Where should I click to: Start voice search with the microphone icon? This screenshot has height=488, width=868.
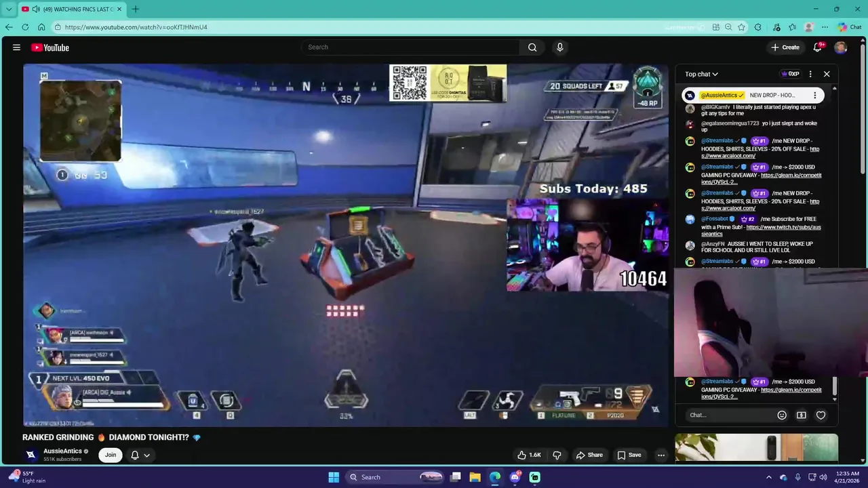click(x=559, y=47)
